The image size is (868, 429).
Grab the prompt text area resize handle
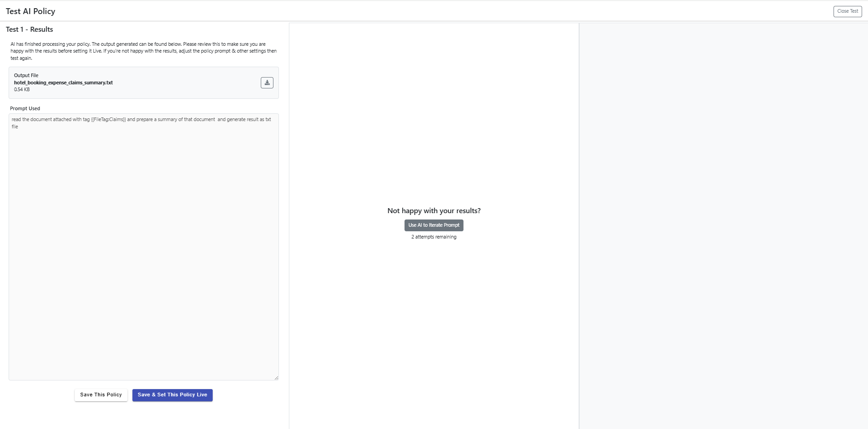pos(276,378)
